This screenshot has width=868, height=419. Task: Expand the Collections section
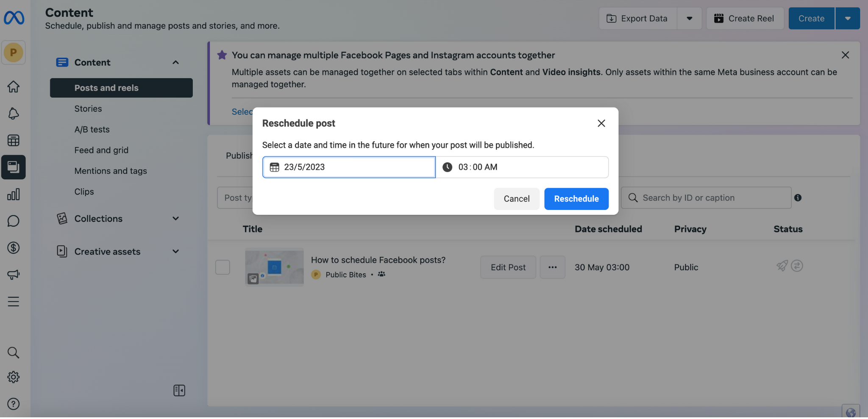pos(175,219)
